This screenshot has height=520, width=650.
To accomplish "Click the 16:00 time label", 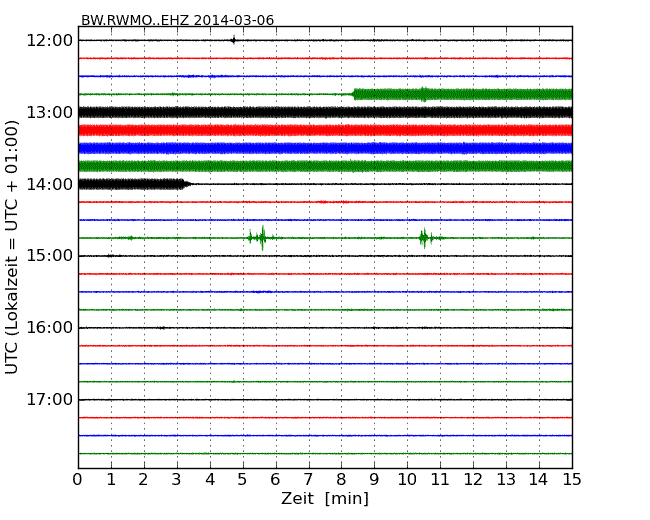I will coord(49,328).
